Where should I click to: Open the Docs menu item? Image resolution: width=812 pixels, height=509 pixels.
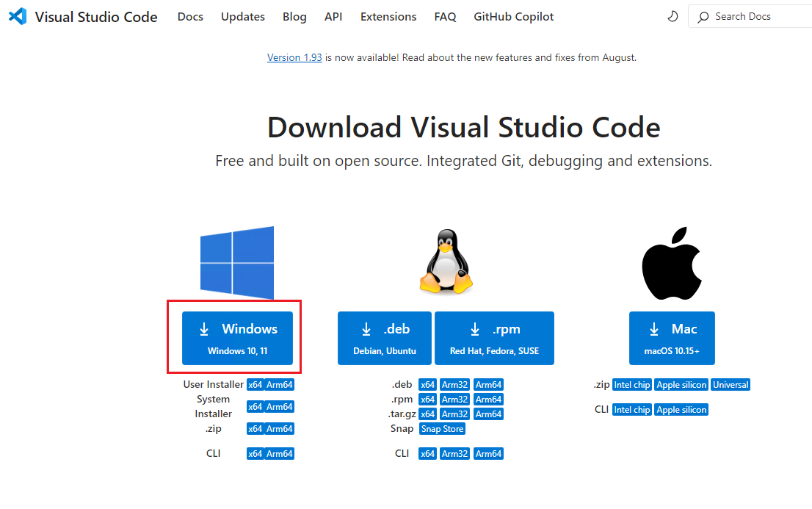tap(190, 16)
